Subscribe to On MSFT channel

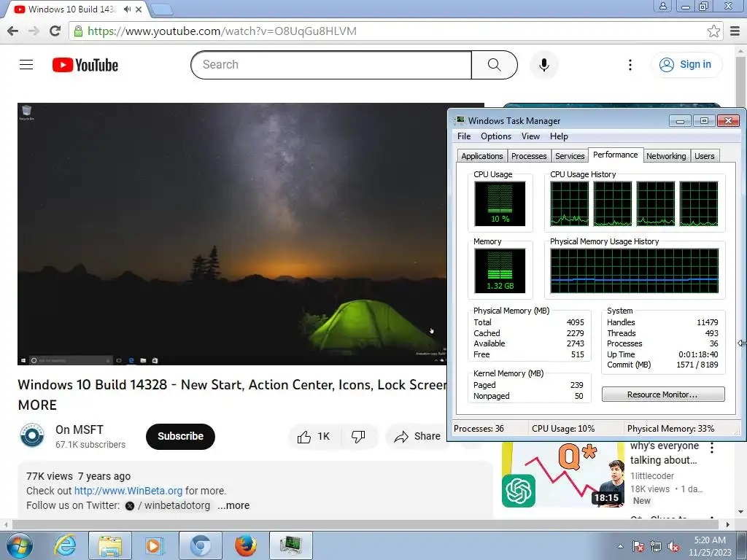click(180, 436)
